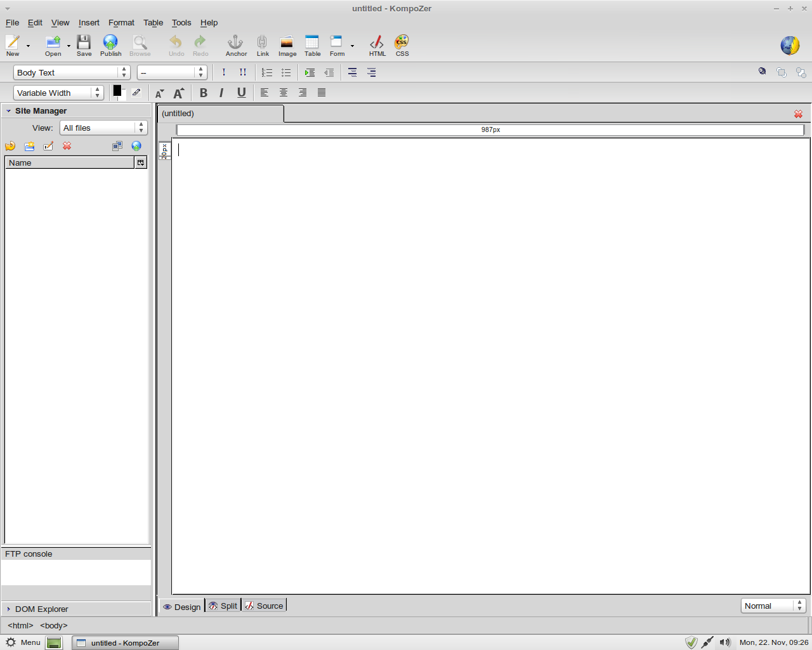Toggle the bulleted list

pyautogui.click(x=286, y=72)
